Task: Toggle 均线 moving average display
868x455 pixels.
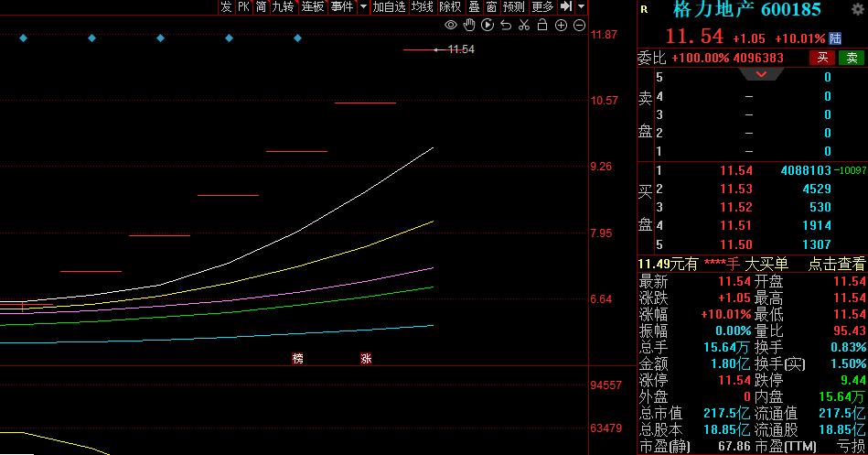Action: coord(422,6)
